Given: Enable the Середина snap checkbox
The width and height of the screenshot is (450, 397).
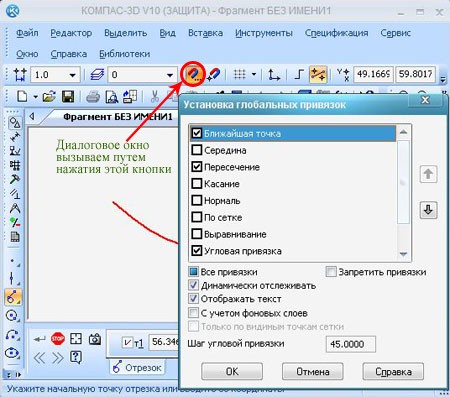Looking at the screenshot, I should pos(197,150).
